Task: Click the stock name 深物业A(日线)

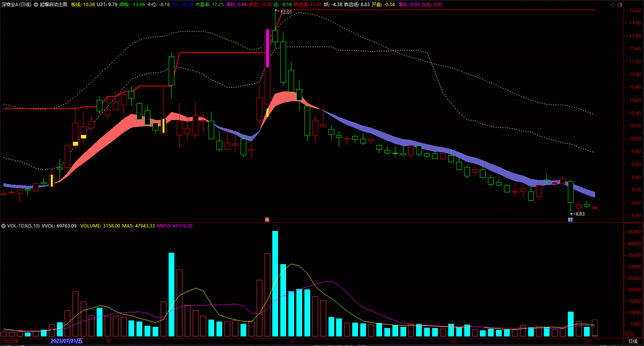Action: (16, 5)
